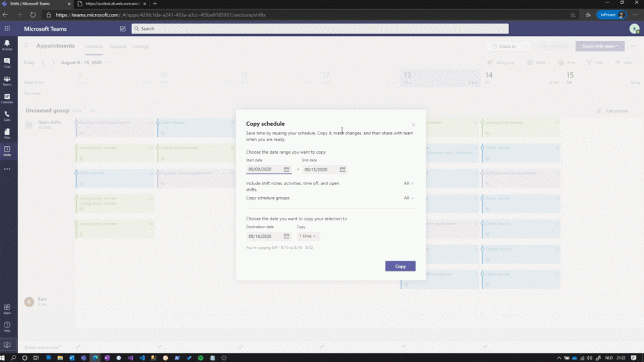Click the Start date calendar icon
644x362 pixels.
pyautogui.click(x=286, y=169)
